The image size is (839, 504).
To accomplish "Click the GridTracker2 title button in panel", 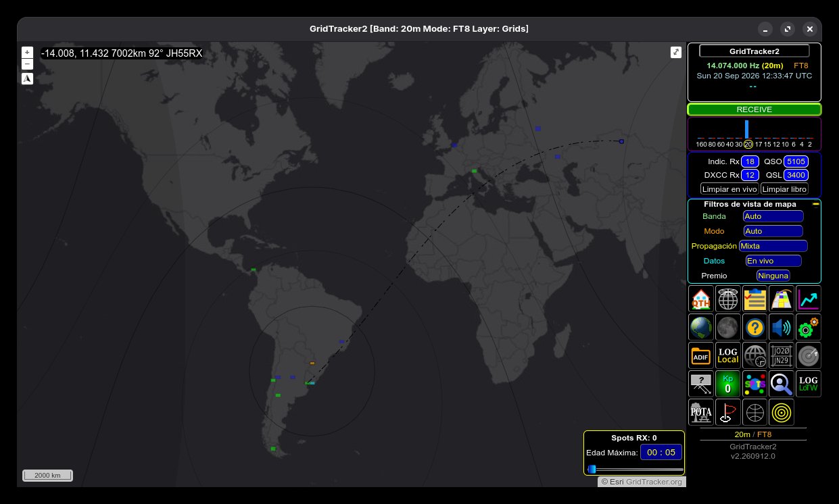I will coord(754,51).
